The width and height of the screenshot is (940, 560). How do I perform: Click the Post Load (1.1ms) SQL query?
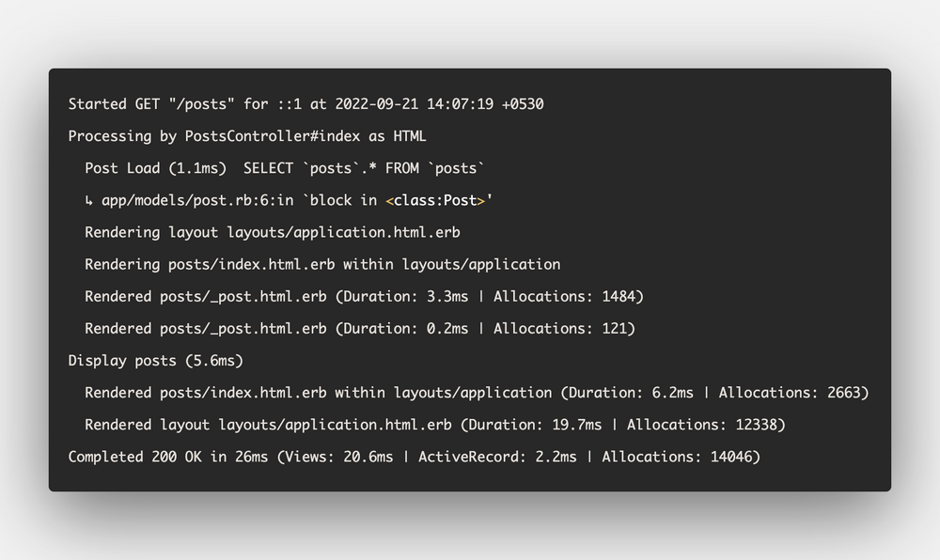pos(284,168)
